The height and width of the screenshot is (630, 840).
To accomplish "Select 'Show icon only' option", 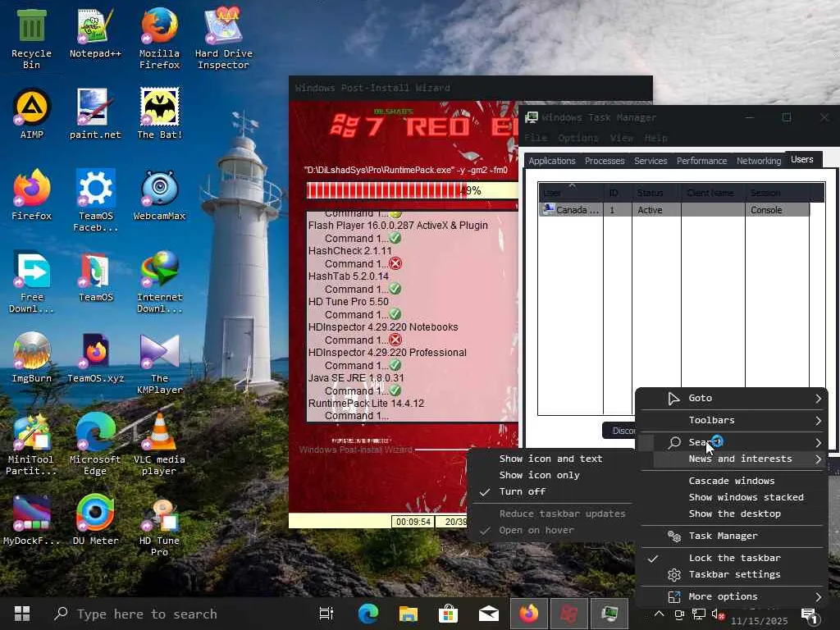I will click(550, 475).
